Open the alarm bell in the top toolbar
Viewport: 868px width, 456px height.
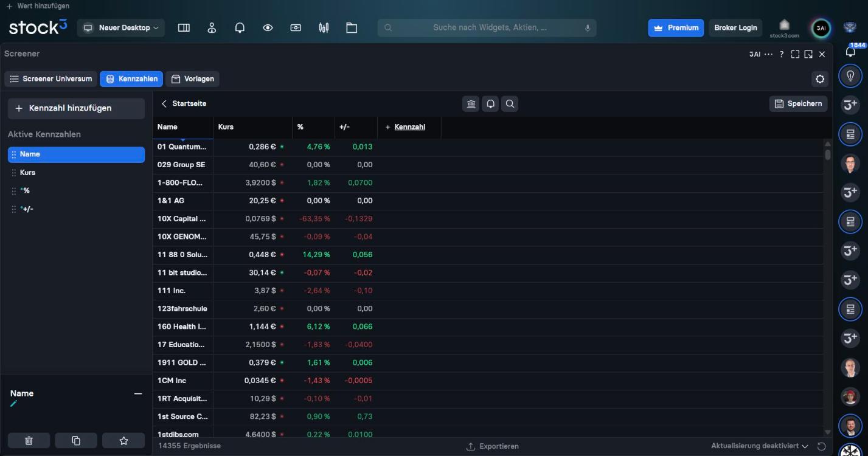(x=240, y=27)
